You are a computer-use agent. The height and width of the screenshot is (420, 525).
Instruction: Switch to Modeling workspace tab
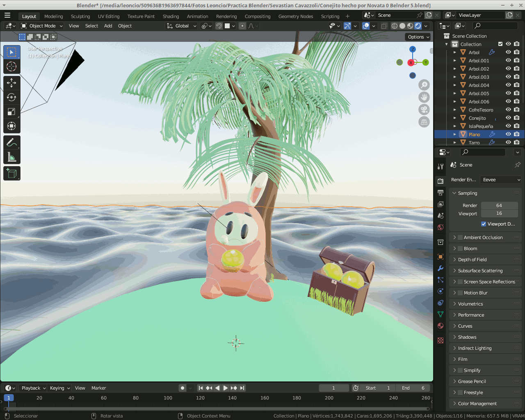tap(54, 16)
